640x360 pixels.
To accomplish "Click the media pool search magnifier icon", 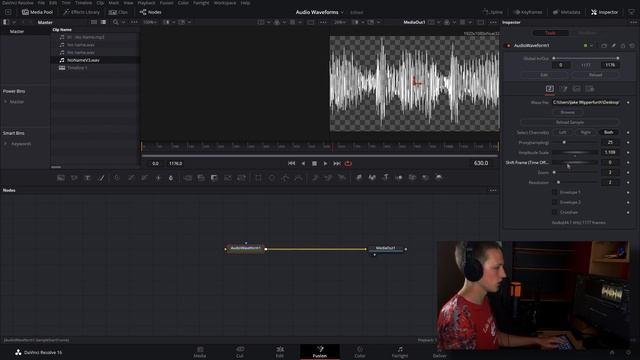I will coord(116,22).
